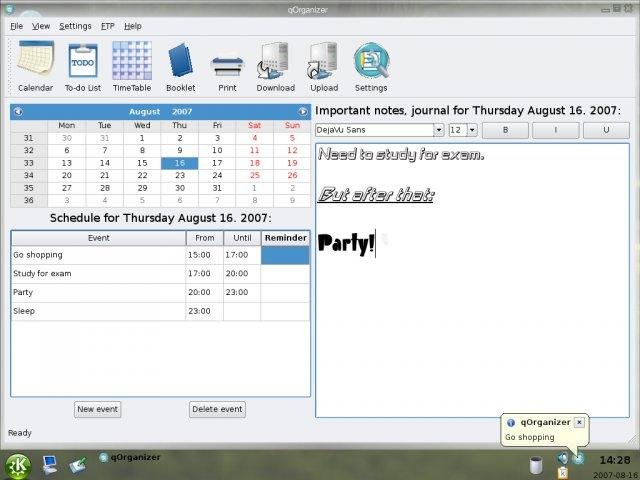The width and height of the screenshot is (640, 480).
Task: Expand the font size 12 dropdown
Action: point(472,130)
